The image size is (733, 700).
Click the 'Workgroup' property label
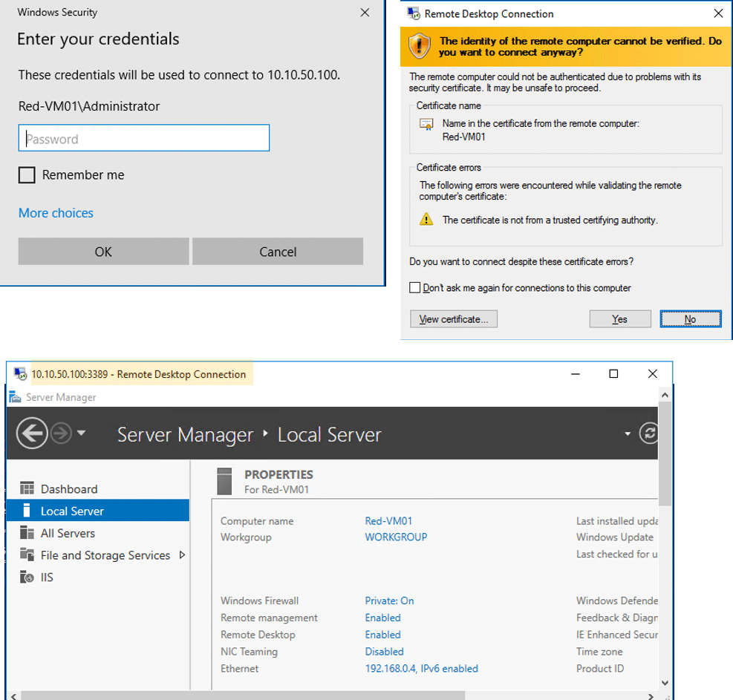[246, 537]
